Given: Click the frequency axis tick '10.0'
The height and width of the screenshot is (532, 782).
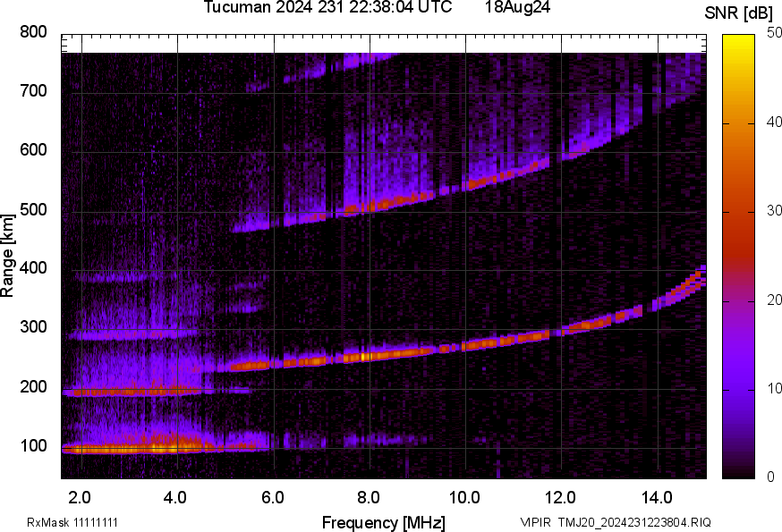Looking at the screenshot, I should point(464,498).
